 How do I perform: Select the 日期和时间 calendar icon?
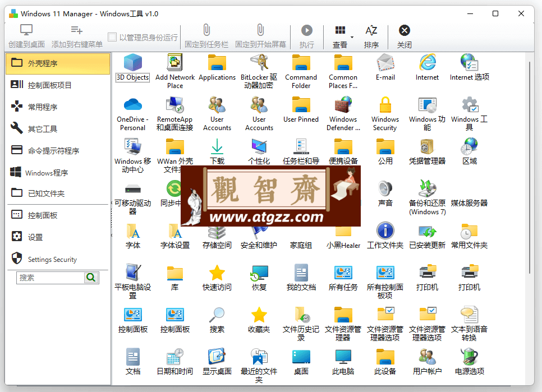click(175, 357)
